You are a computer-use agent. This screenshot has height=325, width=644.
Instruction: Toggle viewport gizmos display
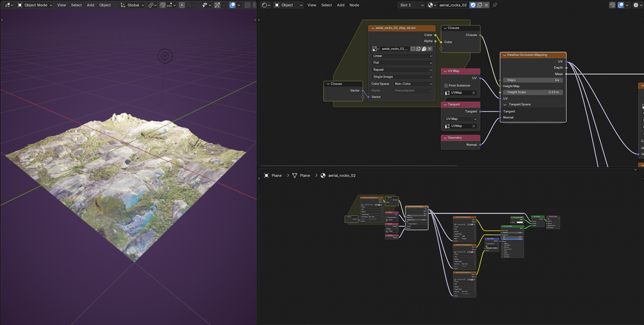[217, 5]
